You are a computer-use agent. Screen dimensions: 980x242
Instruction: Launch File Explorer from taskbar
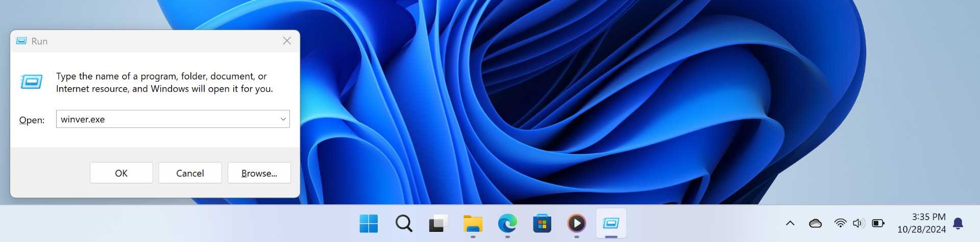473,223
